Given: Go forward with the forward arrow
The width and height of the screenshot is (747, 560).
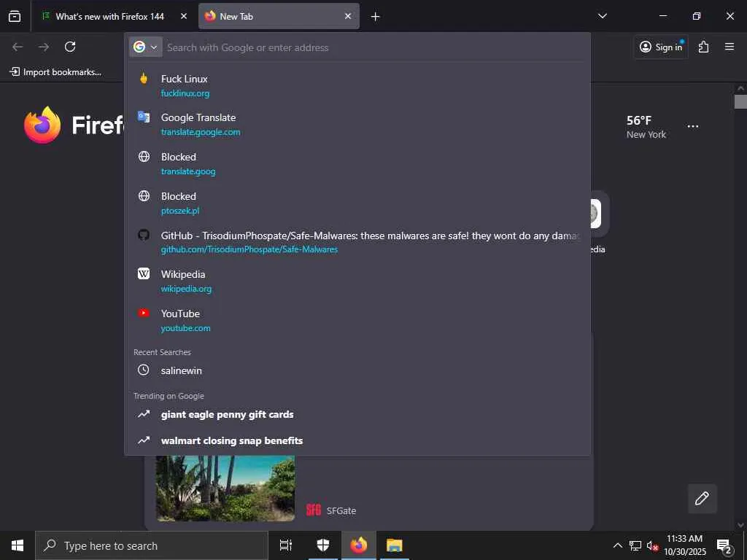Looking at the screenshot, I should coord(44,47).
